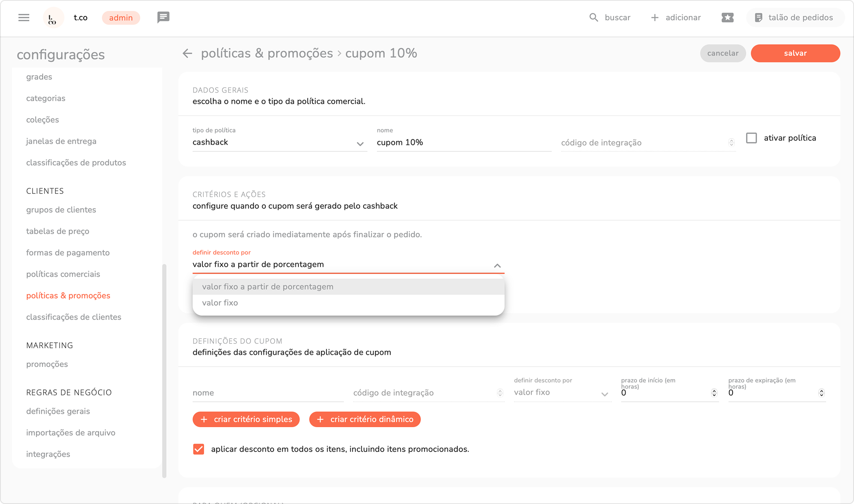Open the chat messages icon
The image size is (854, 504).
pyautogui.click(x=163, y=17)
